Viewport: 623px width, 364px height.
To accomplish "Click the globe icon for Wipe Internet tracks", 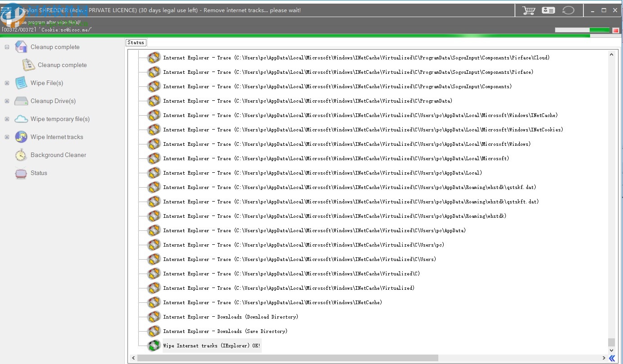I will 21,137.
